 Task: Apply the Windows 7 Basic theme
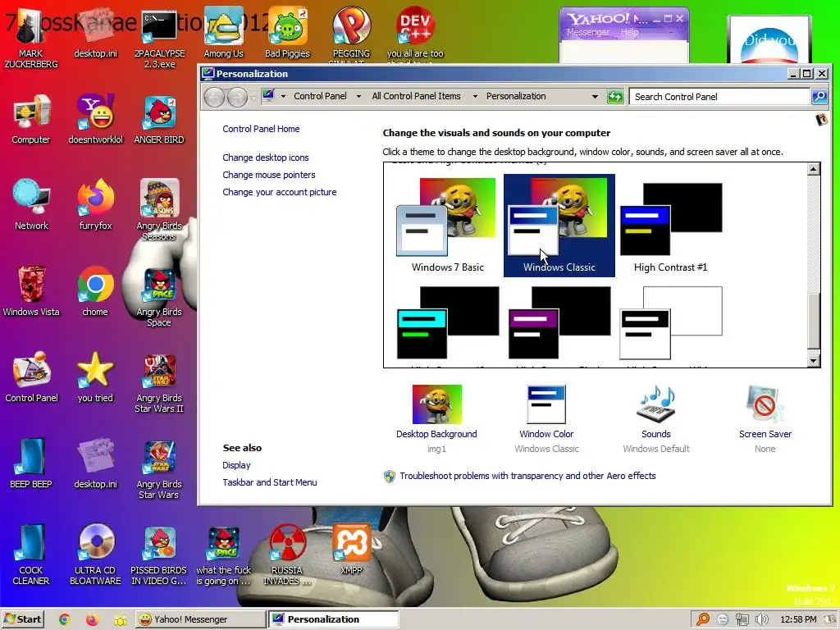click(447, 226)
